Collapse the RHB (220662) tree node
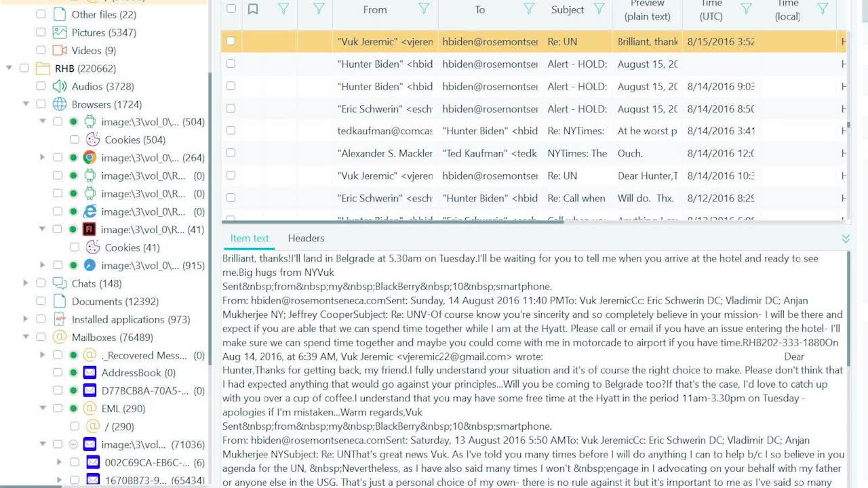Viewport: 868px width, 488px height. click(9, 68)
